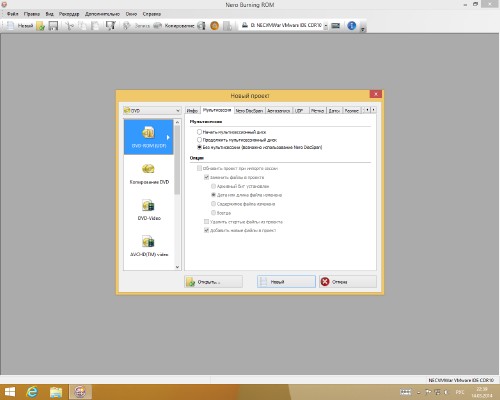Screen dimensions: 500x400
Task: Switch to the Метка tab
Action: click(x=317, y=111)
